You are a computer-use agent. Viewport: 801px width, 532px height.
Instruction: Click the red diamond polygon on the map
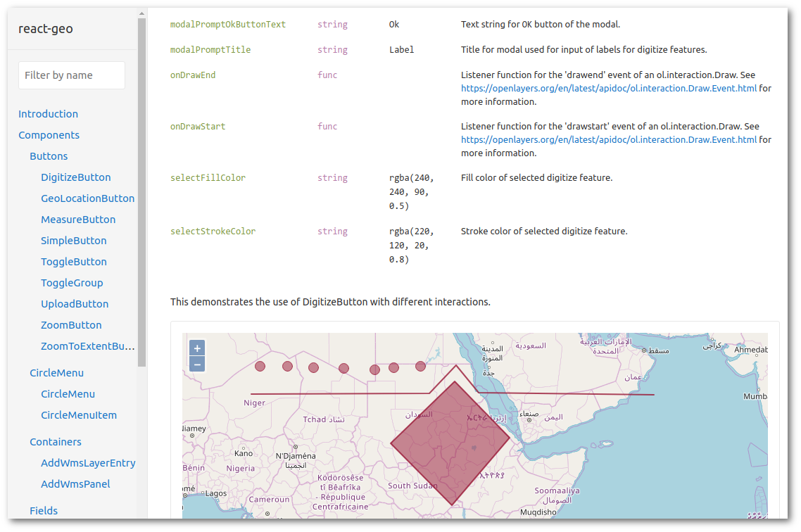[x=450, y=443]
